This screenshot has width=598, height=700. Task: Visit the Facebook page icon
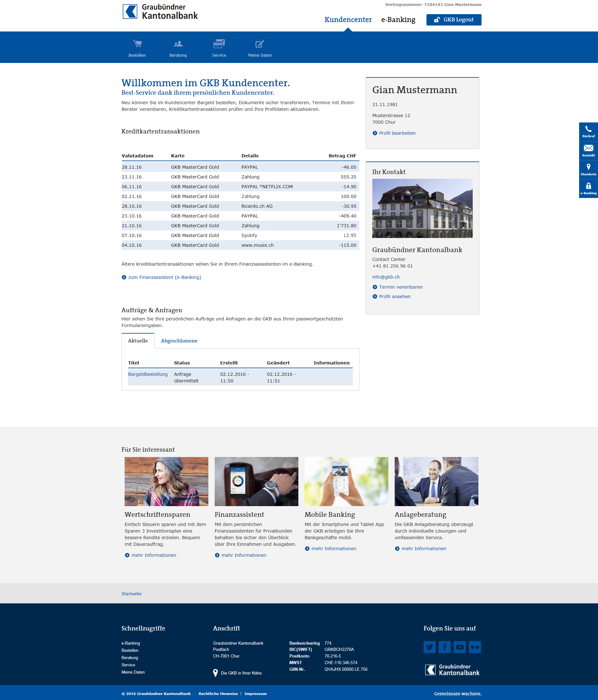pos(445,647)
